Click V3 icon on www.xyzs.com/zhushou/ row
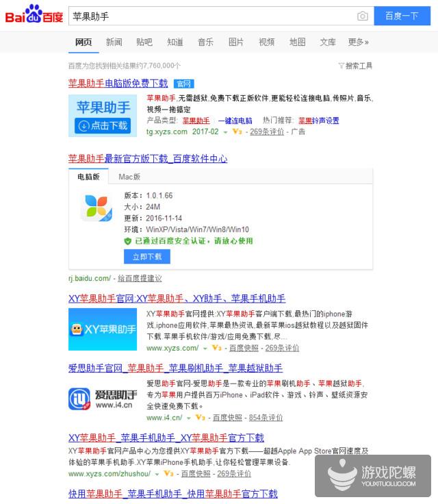The height and width of the screenshot is (504, 438). 169,473
